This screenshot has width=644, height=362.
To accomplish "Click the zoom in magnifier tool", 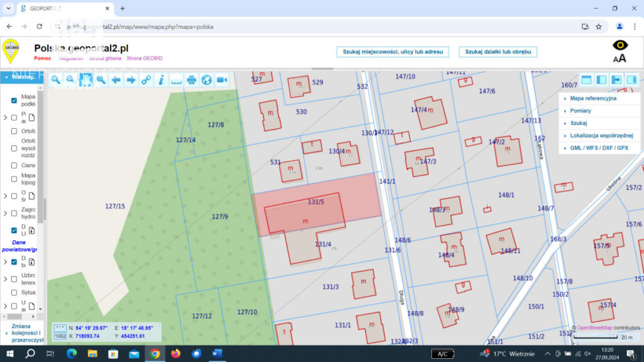I will click(x=55, y=80).
